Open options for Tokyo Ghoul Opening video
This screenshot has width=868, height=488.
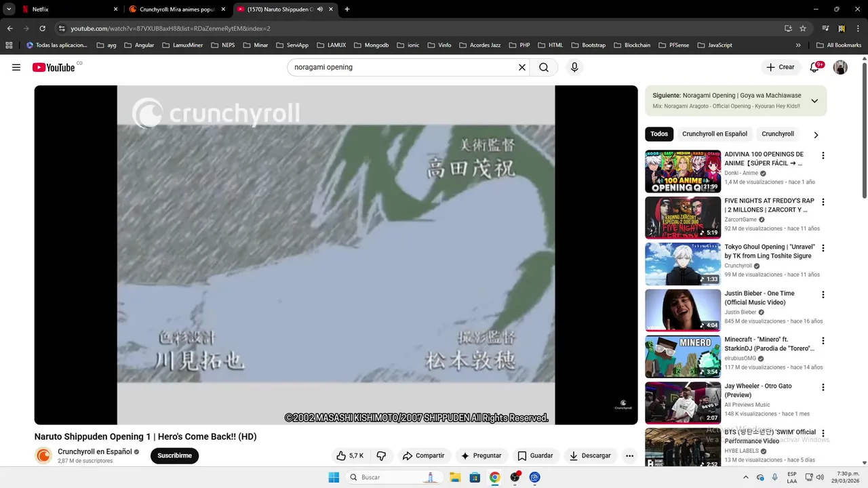click(823, 248)
